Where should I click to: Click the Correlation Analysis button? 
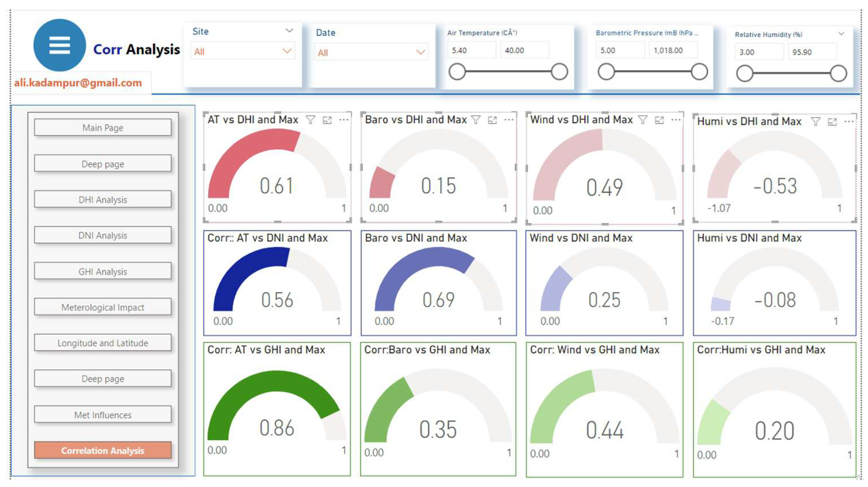coord(103,450)
